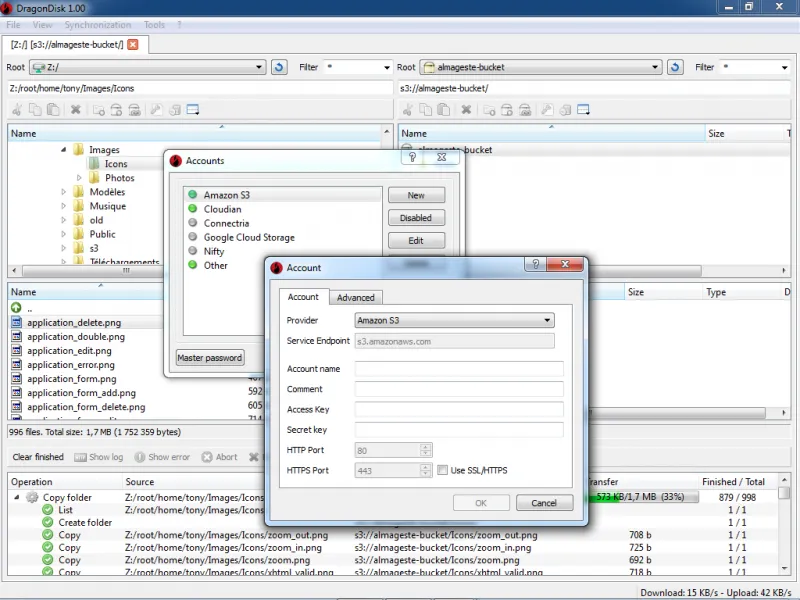Click the DragonDisk logo in the title bar
Viewport: 800px width, 600px height.
click(6, 8)
